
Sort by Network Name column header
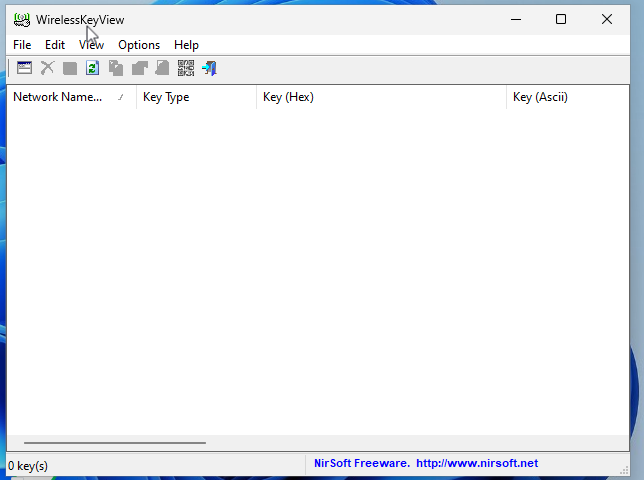[71, 97]
